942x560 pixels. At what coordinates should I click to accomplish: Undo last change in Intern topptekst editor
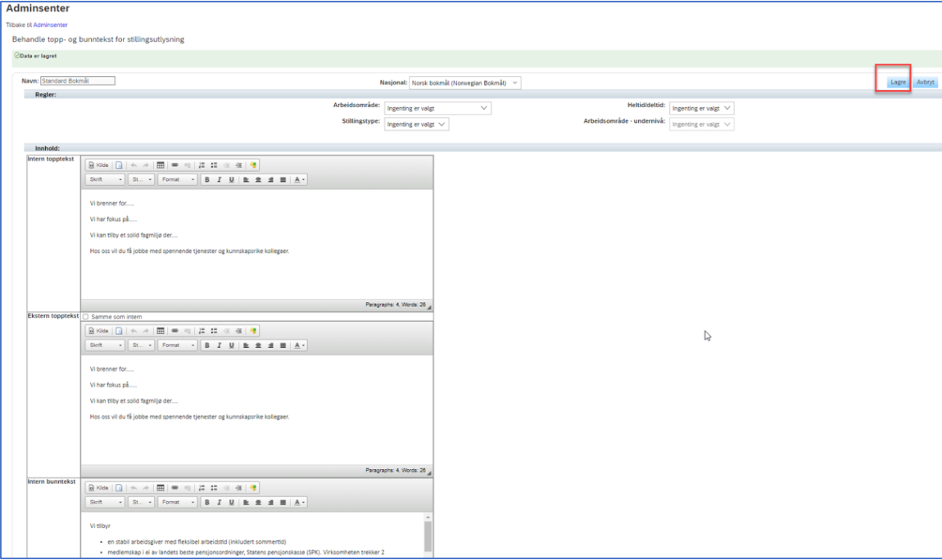click(x=134, y=165)
